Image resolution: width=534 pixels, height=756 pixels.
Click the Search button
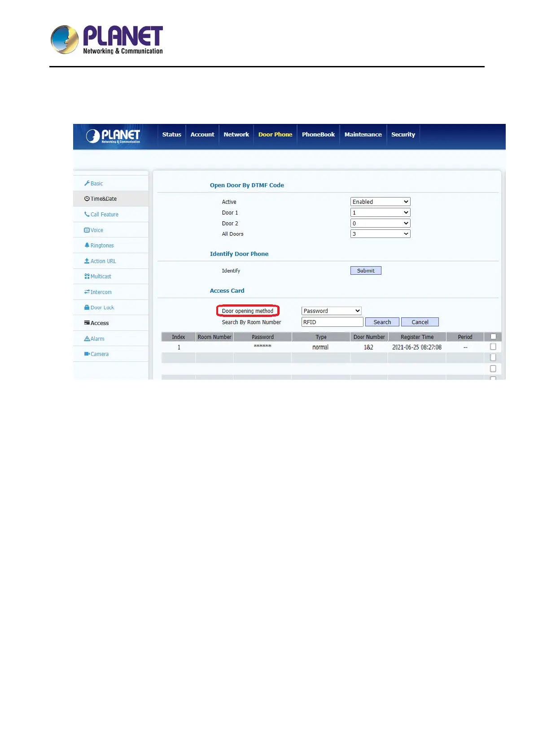tap(382, 322)
